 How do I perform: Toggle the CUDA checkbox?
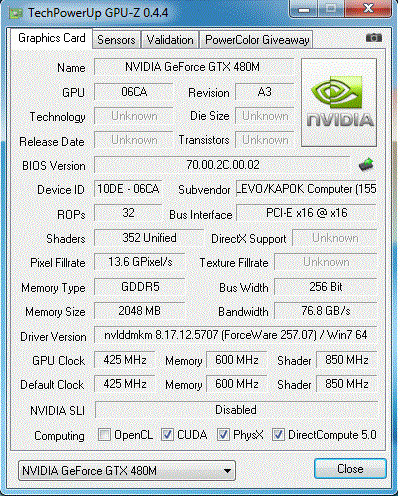(167, 435)
